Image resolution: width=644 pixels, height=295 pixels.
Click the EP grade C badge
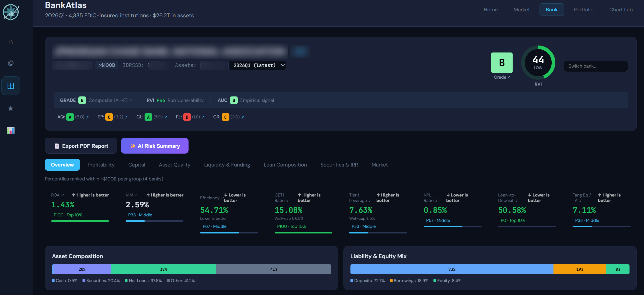(109, 117)
